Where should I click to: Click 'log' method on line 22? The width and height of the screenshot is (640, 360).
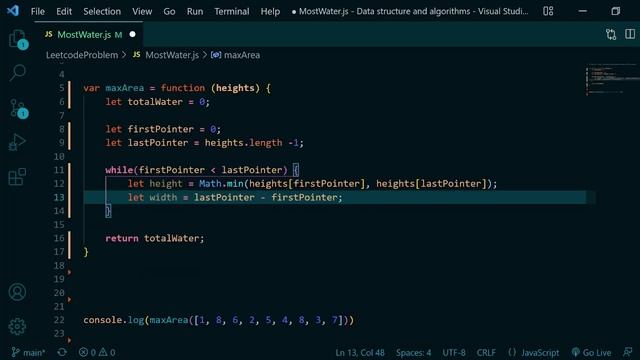click(x=136, y=320)
